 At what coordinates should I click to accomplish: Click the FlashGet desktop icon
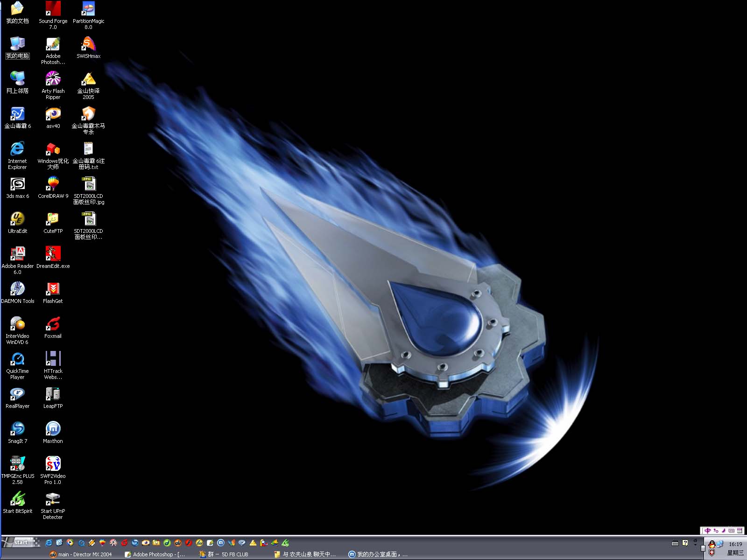53,293
